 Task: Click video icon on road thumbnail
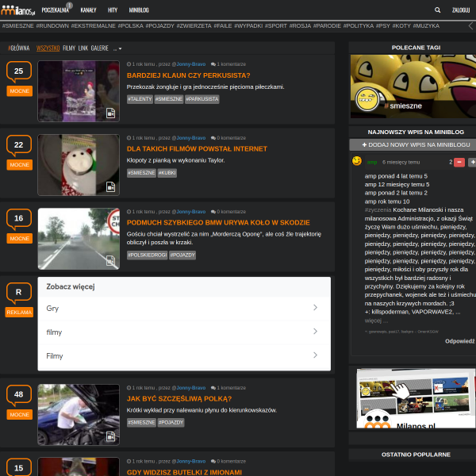tap(110, 261)
